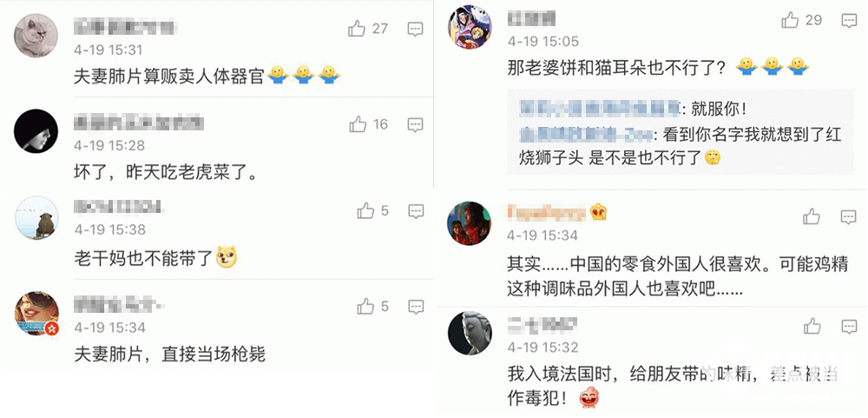Like the 中国的零食外国人很喜欢 comment

812,216
